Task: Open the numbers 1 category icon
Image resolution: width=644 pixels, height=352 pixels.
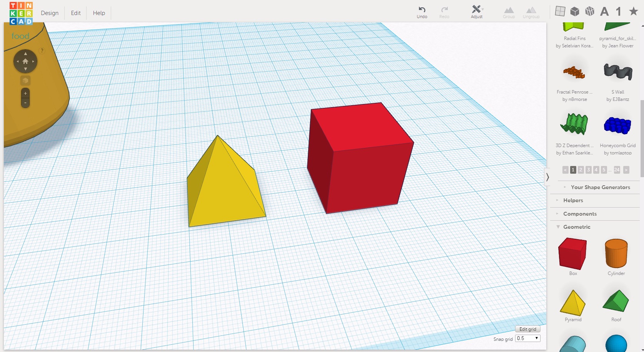Action: pos(618,12)
